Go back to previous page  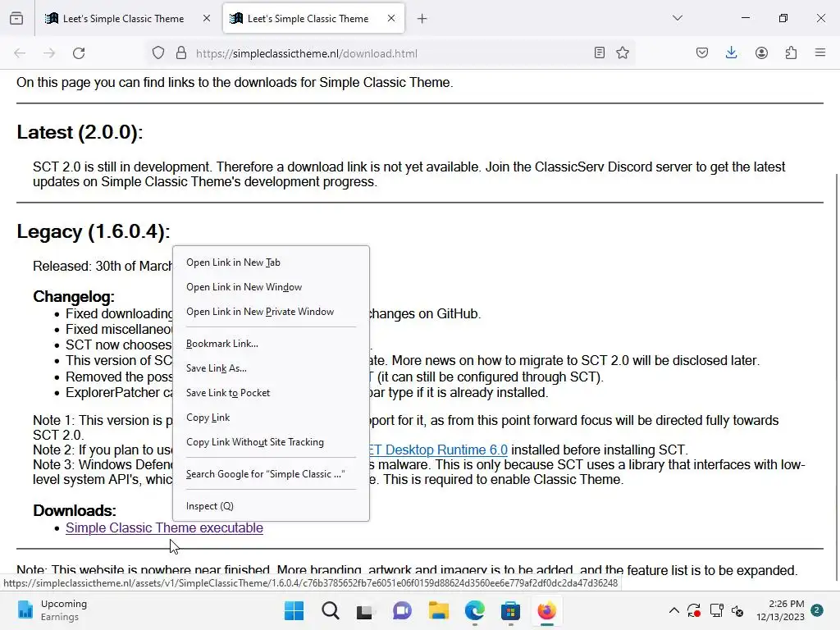[20, 53]
